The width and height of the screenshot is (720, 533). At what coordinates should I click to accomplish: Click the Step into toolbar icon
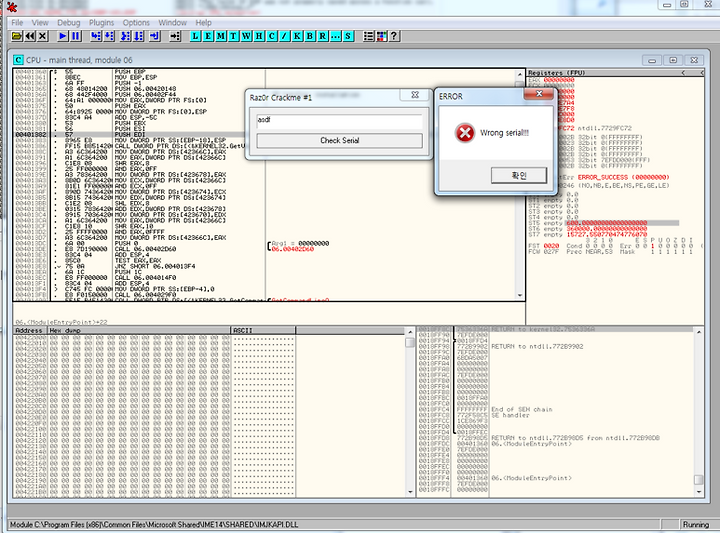pos(96,36)
